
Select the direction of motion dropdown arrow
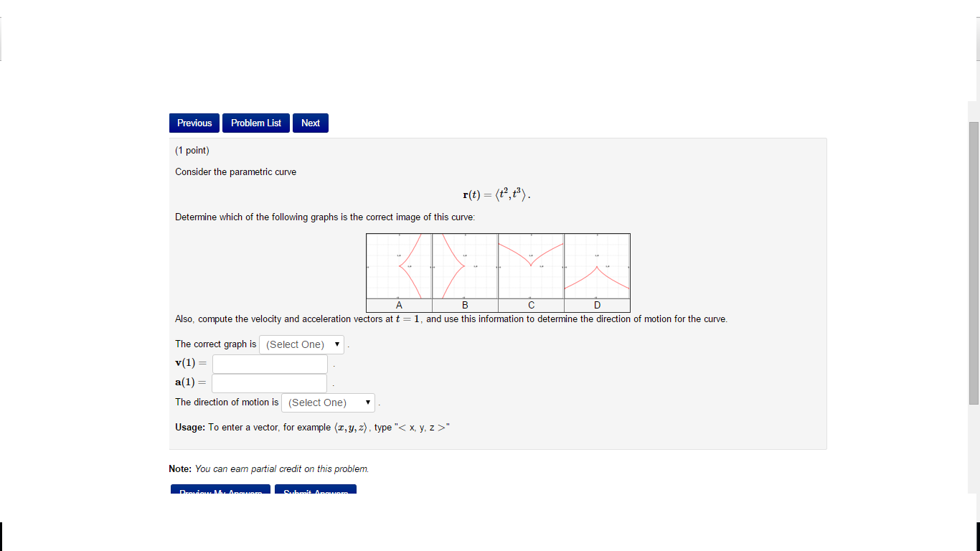coord(367,402)
